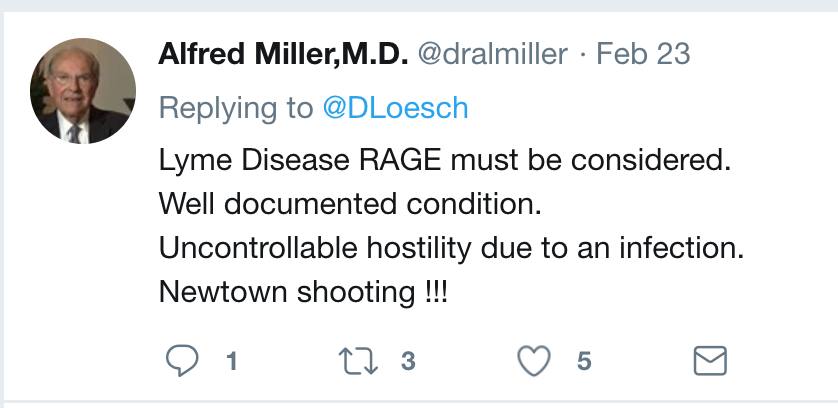This screenshot has width=838, height=408.
Task: Click the word infection in the tweet
Action: point(681,248)
